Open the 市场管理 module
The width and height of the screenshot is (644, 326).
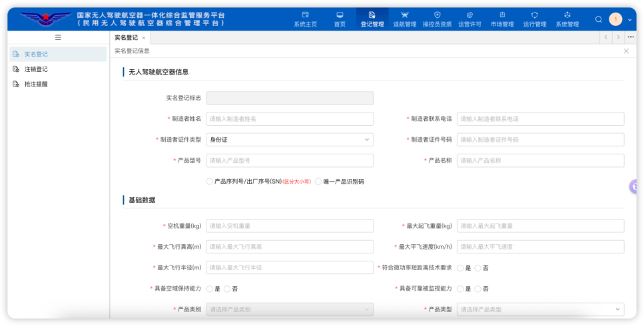tap(502, 19)
